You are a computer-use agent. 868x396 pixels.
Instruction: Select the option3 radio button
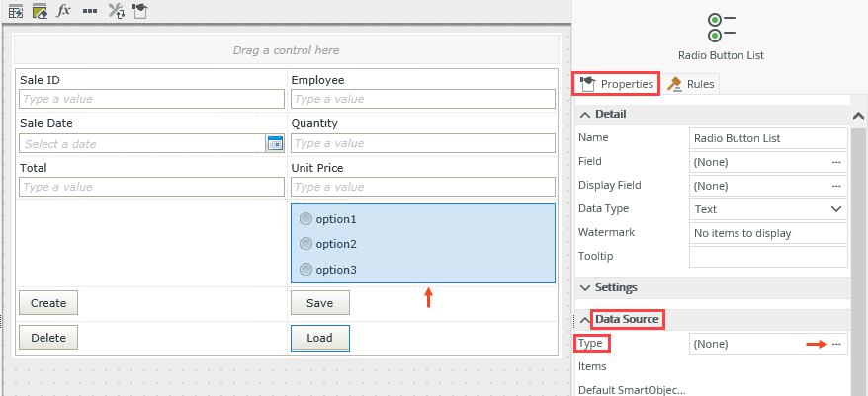(306, 270)
